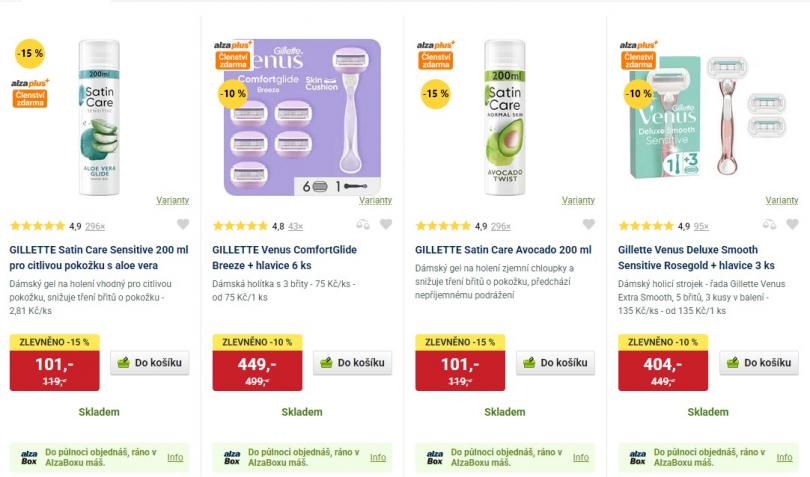Open Varianty for Venus Deluxe Smooth Rosegold
The image size is (810, 477).
pyautogui.click(x=781, y=200)
